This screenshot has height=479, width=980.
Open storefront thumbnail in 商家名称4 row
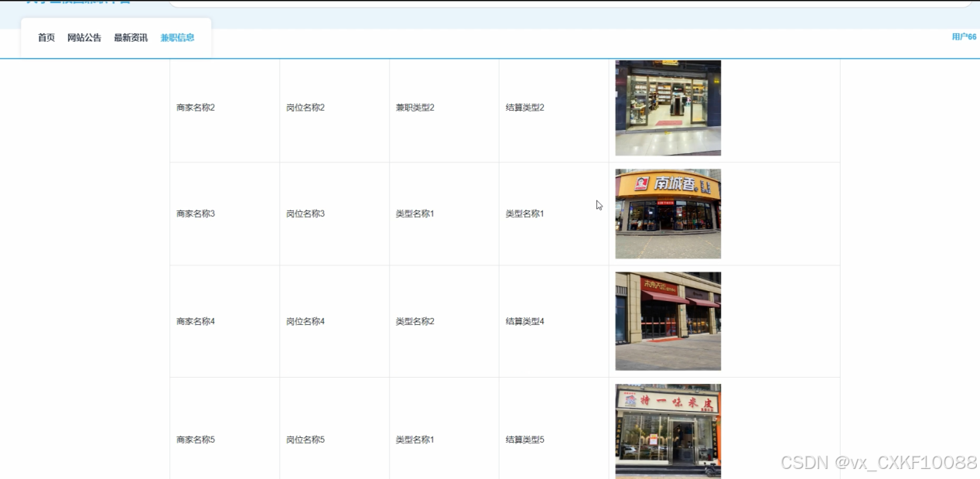coord(668,321)
